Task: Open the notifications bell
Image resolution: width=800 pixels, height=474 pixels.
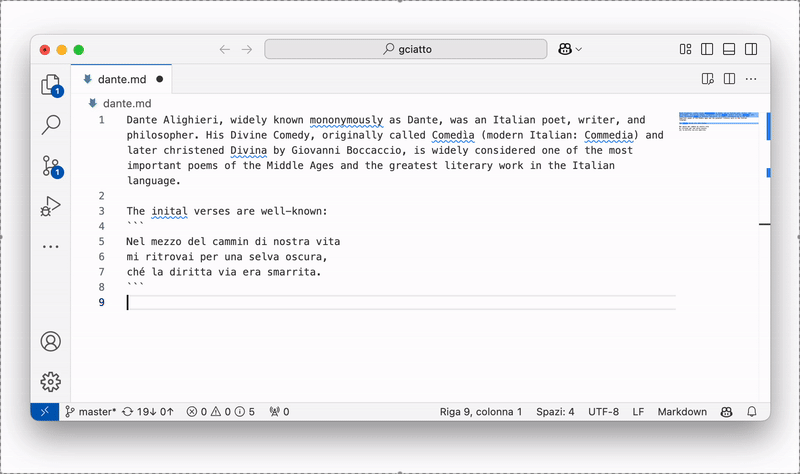Action: point(752,412)
